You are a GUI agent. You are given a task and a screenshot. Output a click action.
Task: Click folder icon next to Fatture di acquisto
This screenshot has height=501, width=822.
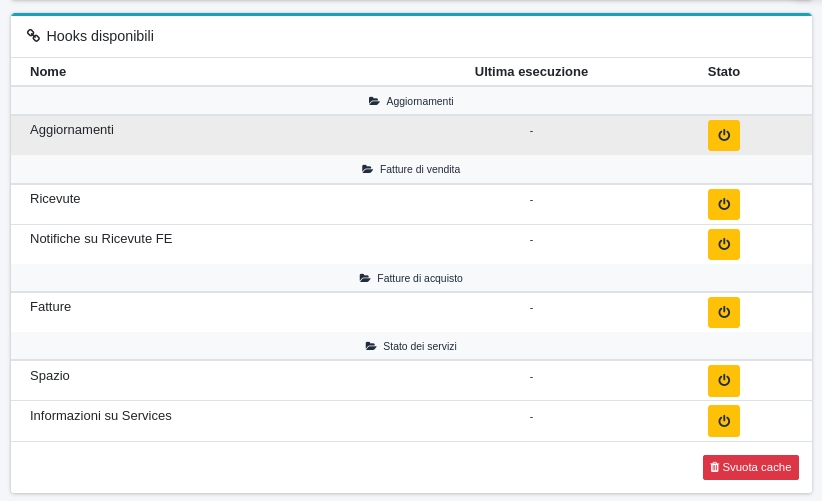365,278
